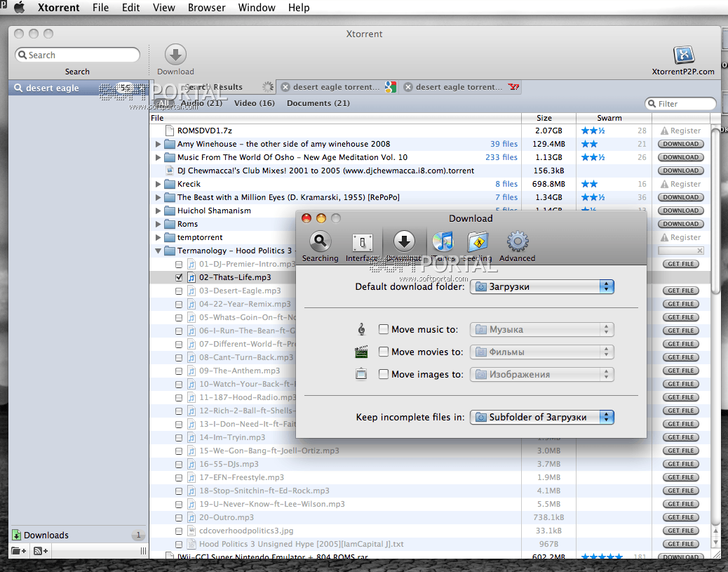Click the Download toolbar arrow icon
This screenshot has width=728, height=572.
click(175, 55)
